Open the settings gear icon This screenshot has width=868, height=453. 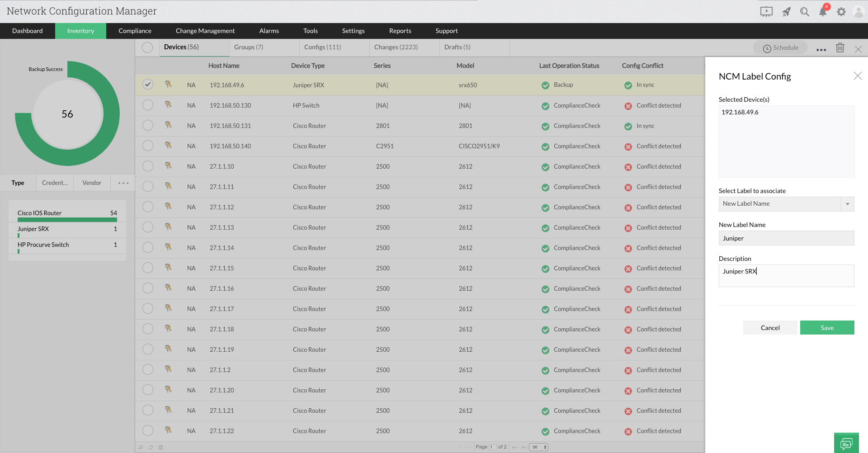[x=841, y=11]
